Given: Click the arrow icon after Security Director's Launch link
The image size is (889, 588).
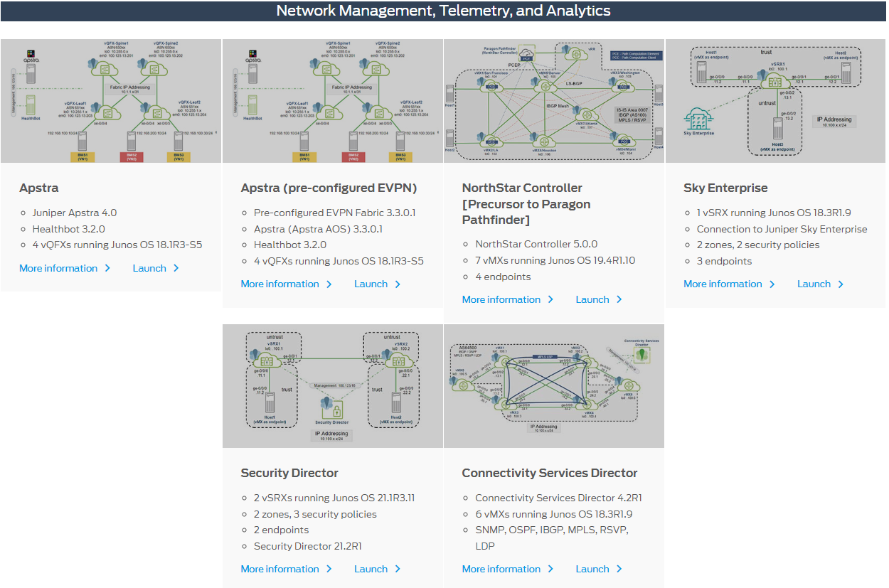Looking at the screenshot, I should pos(397,569).
